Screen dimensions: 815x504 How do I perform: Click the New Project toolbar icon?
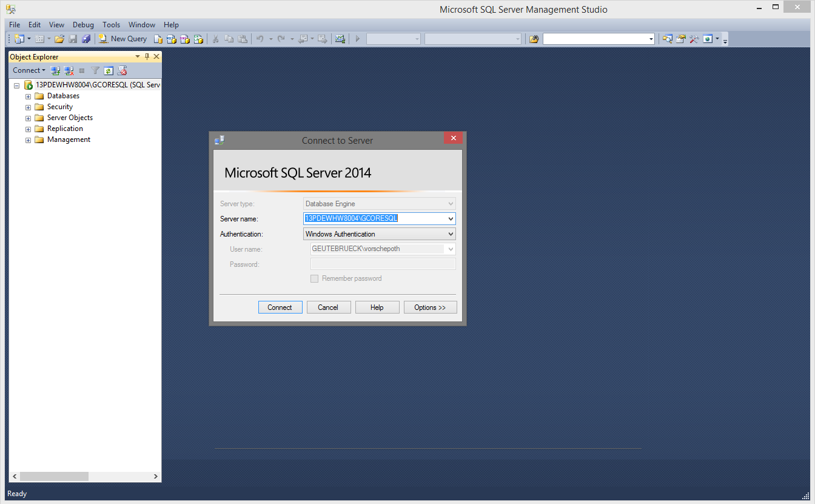(x=19, y=39)
